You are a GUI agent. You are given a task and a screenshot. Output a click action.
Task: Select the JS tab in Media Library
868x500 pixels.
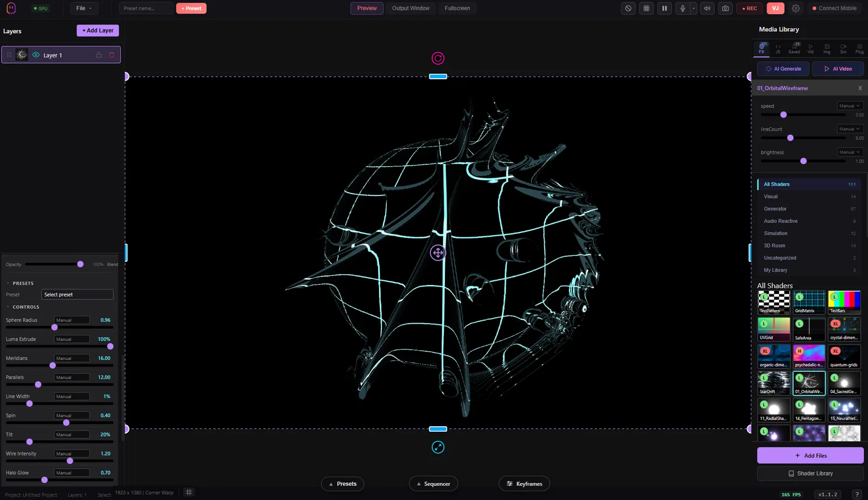click(778, 48)
